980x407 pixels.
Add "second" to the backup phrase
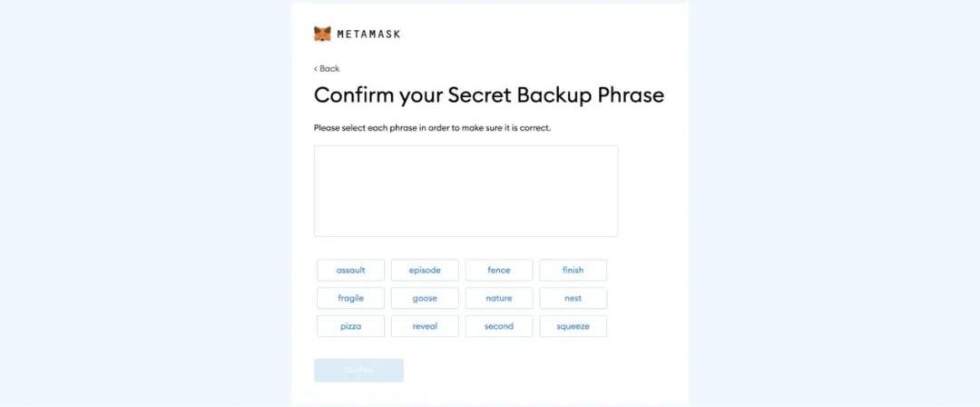(x=499, y=326)
